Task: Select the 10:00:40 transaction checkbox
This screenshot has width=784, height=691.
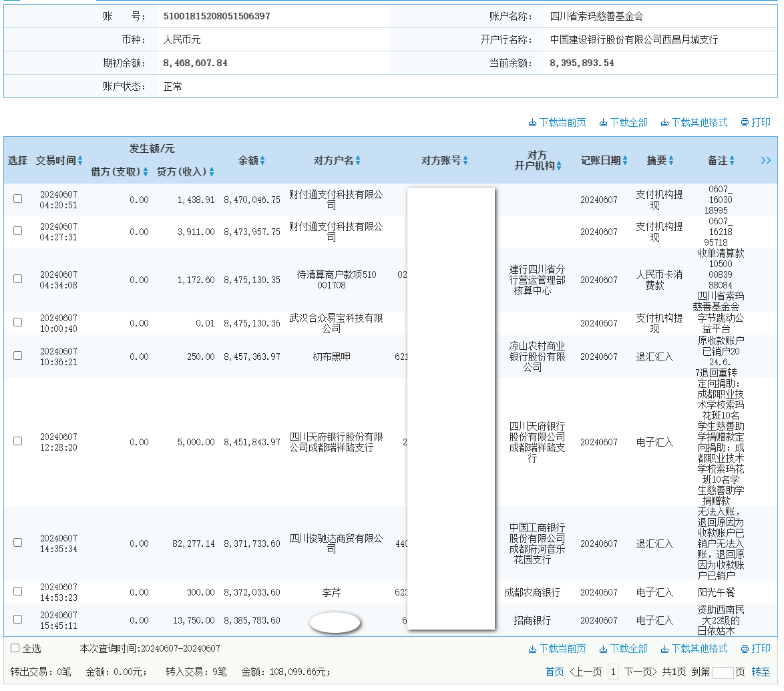Action: pyautogui.click(x=17, y=322)
